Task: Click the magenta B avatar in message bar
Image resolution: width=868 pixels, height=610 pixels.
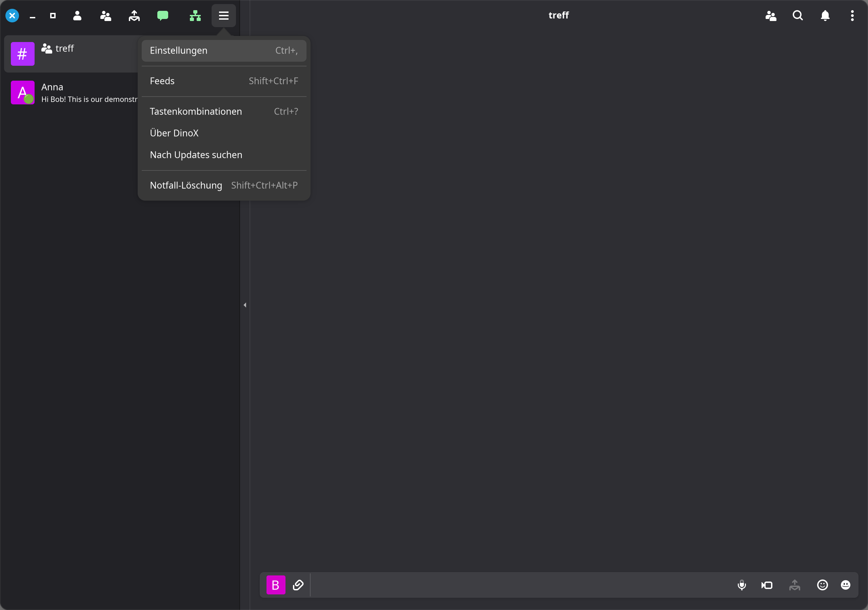Action: click(x=276, y=585)
